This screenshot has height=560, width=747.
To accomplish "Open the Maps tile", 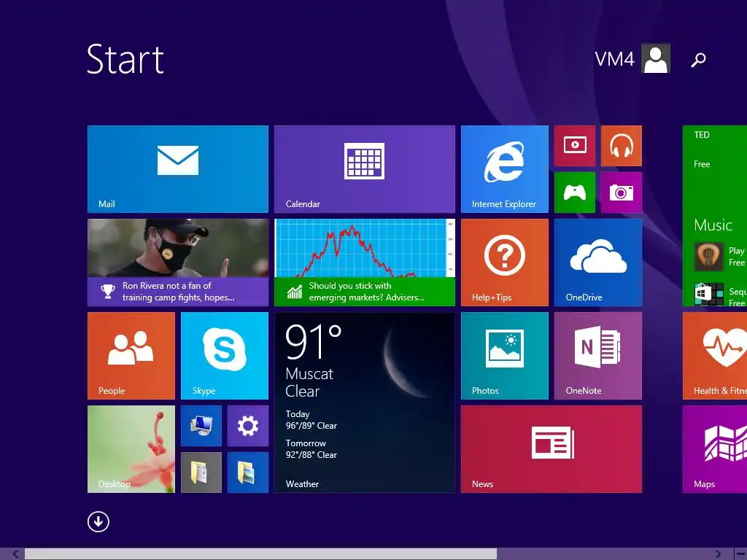I will (x=715, y=449).
